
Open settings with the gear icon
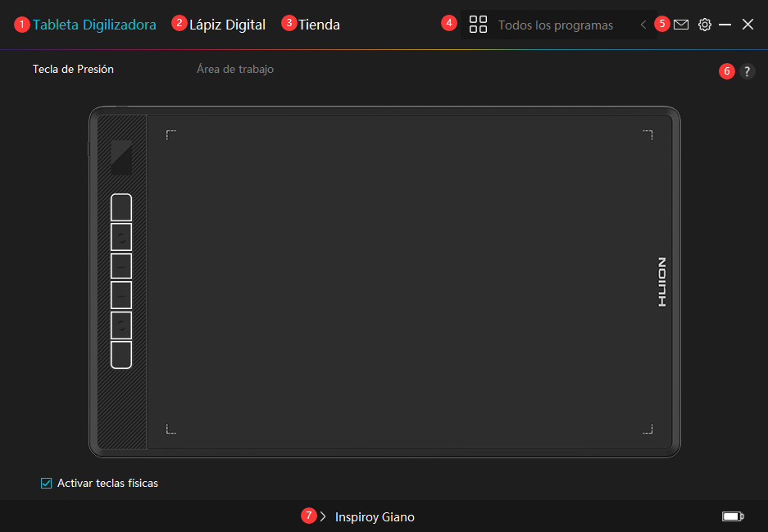(x=704, y=25)
